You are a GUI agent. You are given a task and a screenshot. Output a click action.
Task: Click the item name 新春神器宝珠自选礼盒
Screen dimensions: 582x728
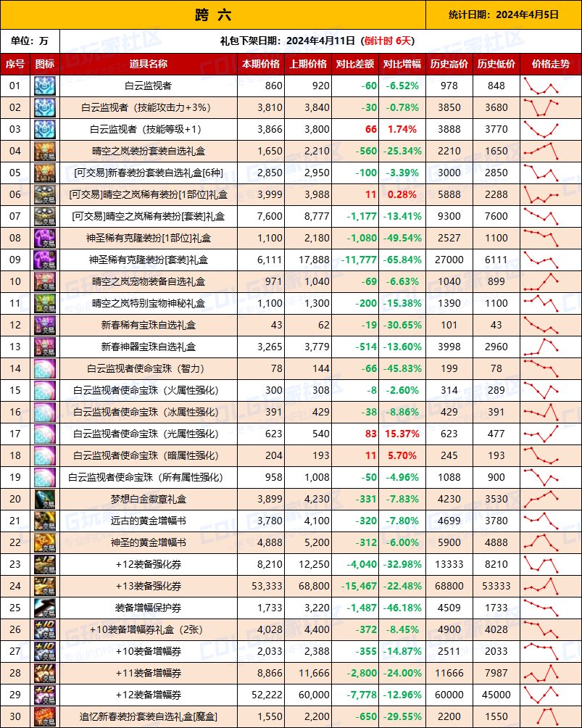pyautogui.click(x=149, y=347)
